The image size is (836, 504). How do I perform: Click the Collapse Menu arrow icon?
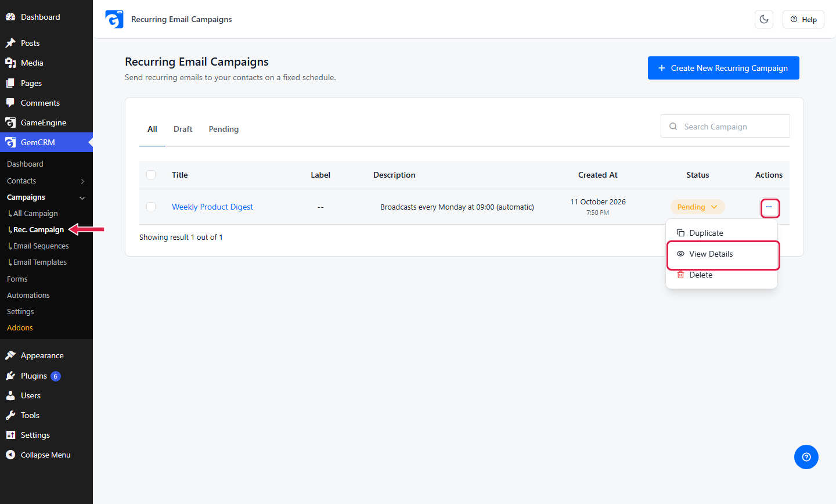pos(10,455)
